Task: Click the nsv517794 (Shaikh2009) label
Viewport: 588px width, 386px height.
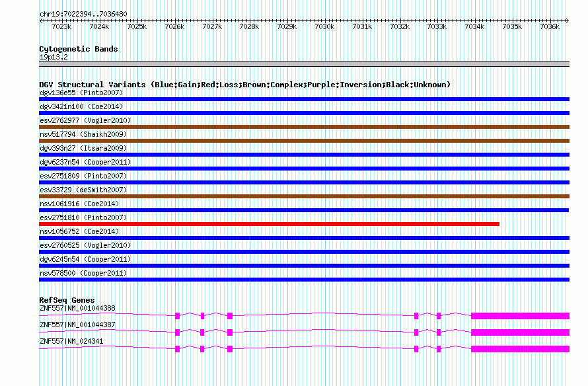Action: (83, 134)
